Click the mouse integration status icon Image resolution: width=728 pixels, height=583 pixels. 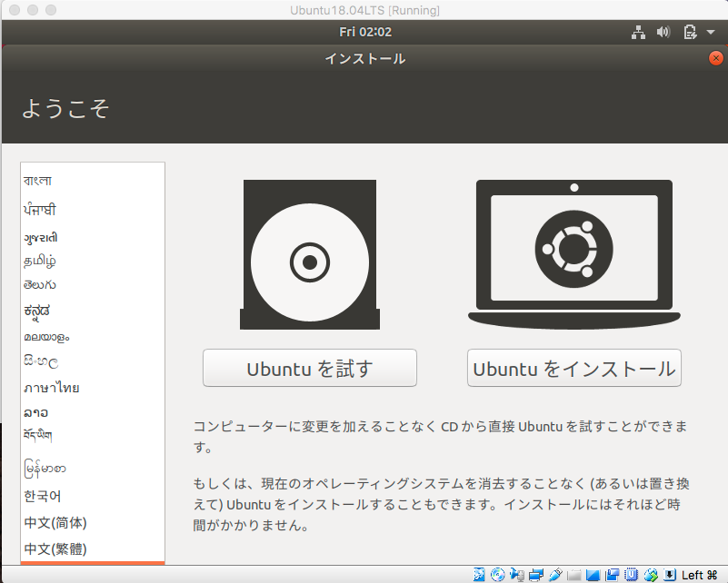[651, 575]
